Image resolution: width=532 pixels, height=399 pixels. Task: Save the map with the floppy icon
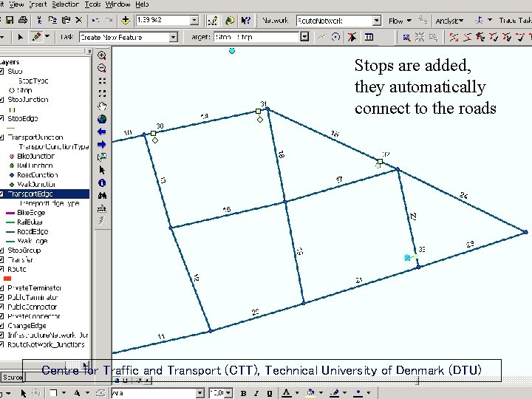point(10,21)
